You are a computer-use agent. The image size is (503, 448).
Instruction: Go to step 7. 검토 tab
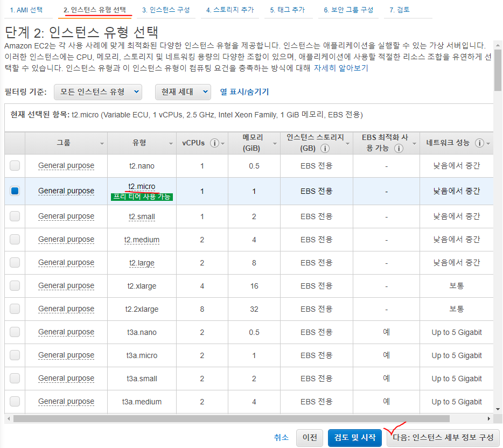400,10
